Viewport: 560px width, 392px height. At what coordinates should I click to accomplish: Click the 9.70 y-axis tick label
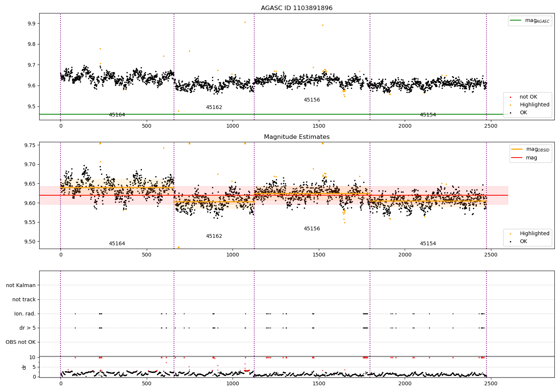30,164
